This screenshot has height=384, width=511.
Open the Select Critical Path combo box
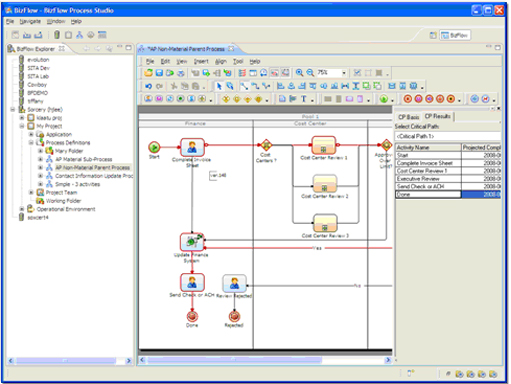(448, 136)
